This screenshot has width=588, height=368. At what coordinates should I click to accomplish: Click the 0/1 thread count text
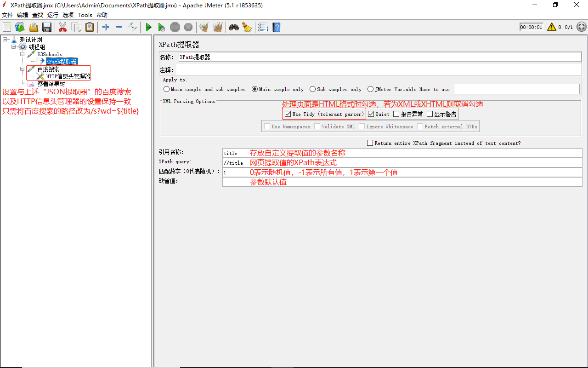coord(569,27)
